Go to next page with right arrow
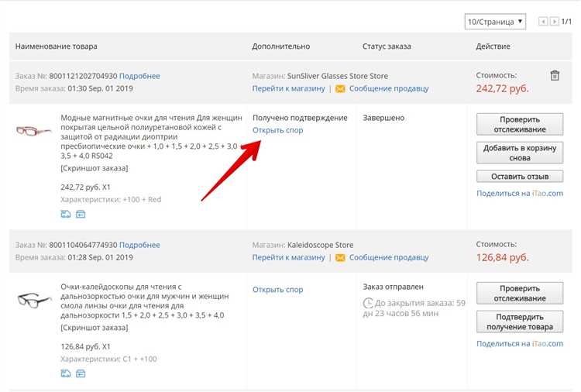 point(554,22)
